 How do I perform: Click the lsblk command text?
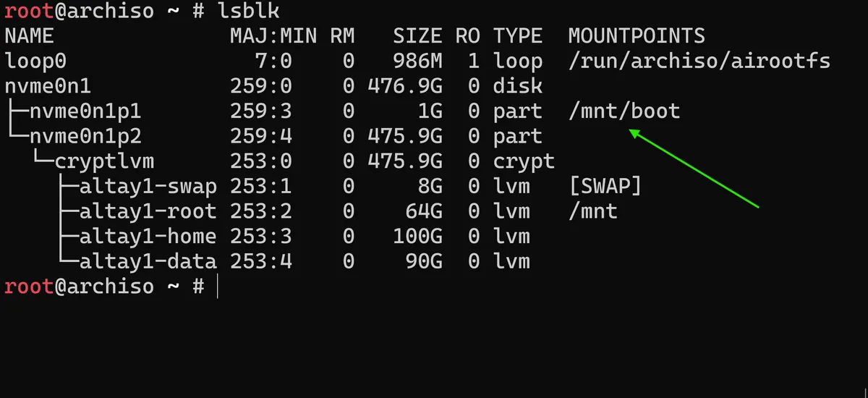(248, 11)
